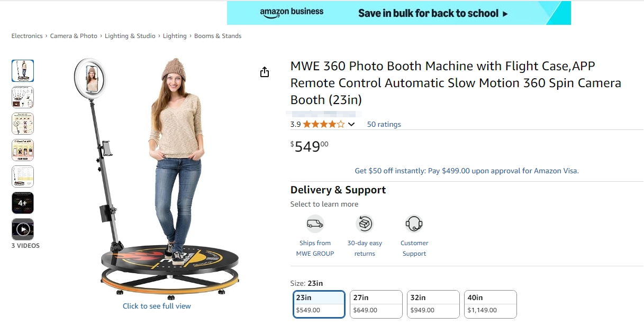Click the Customer Support headset icon
644x326 pixels.
pyautogui.click(x=414, y=223)
